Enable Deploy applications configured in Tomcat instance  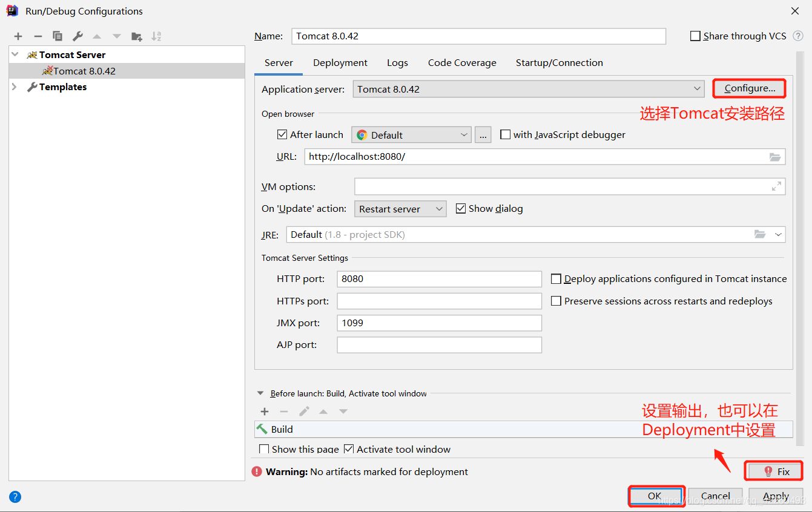(556, 279)
